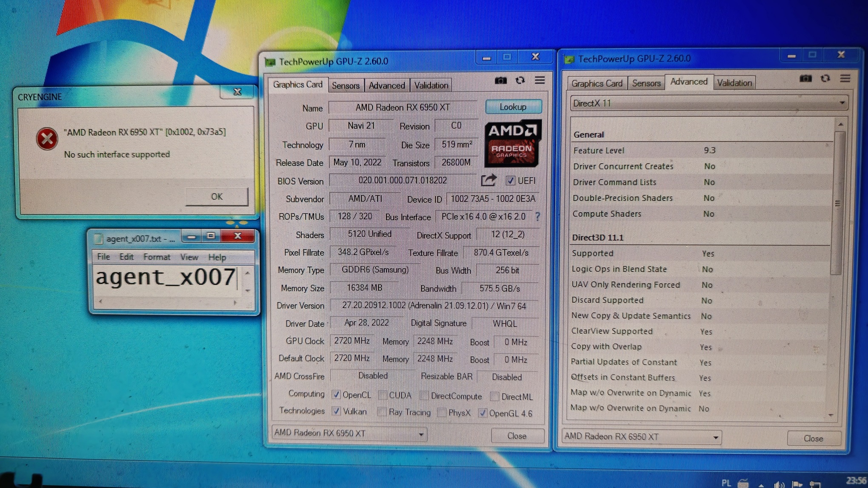The height and width of the screenshot is (488, 868).
Task: Click Notepad horizontal scroll right arrow
Action: (234, 302)
